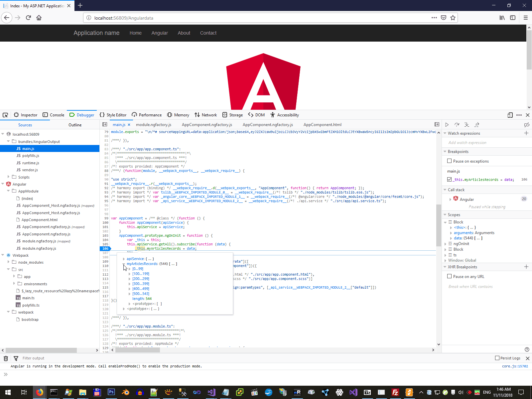
Task: Collapse the Call stack section
Action: 445,190
